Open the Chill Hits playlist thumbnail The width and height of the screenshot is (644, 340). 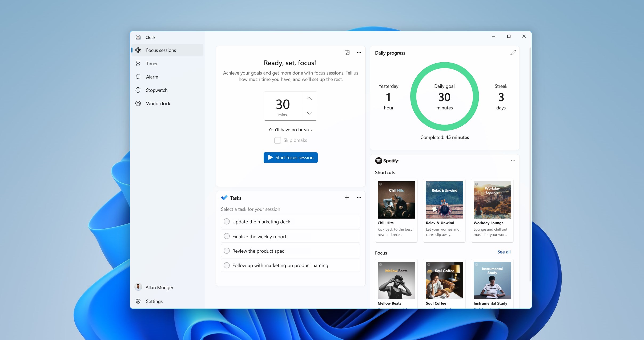[396, 200]
